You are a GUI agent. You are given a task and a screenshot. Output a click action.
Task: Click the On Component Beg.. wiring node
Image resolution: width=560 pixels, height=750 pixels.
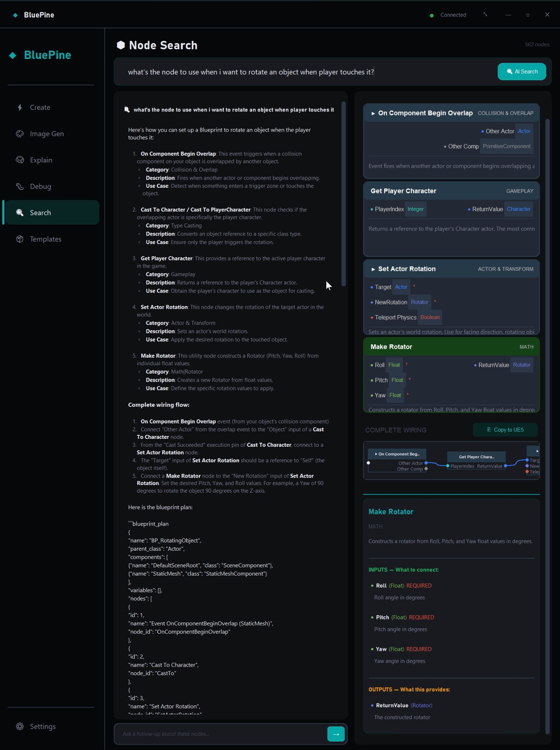point(397,461)
